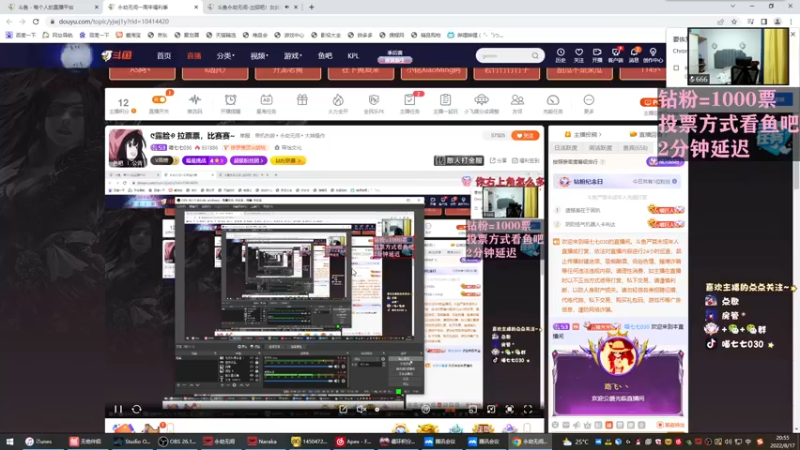Pause the live video player
The height and width of the screenshot is (450, 800).
(118, 409)
